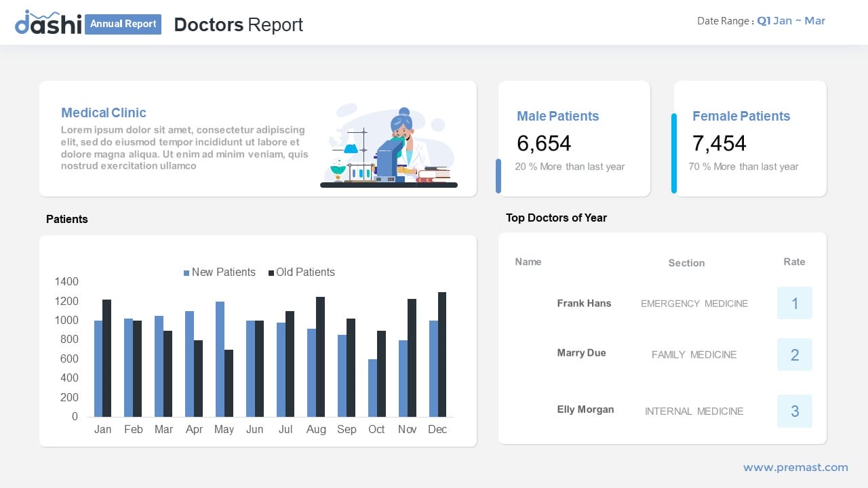Click the 6,654 male patients value

[544, 143]
